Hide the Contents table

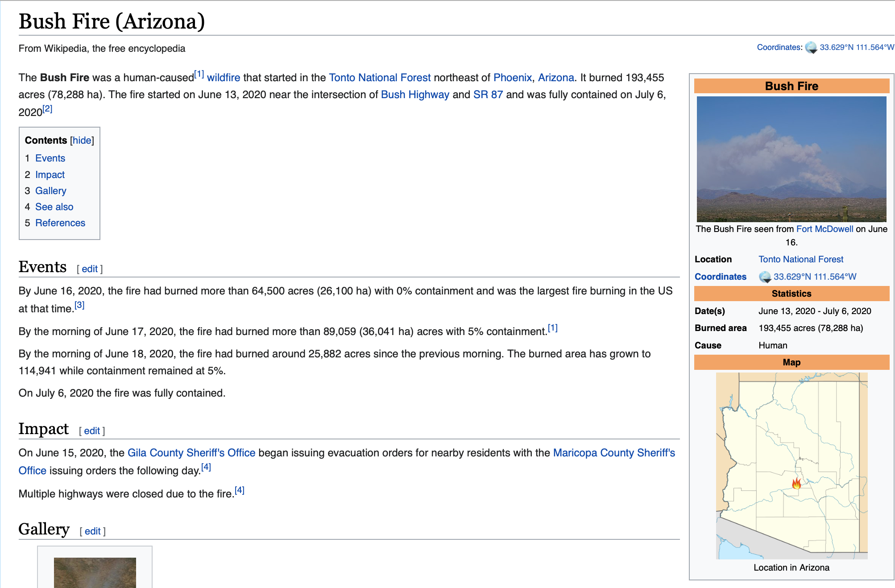(x=82, y=141)
